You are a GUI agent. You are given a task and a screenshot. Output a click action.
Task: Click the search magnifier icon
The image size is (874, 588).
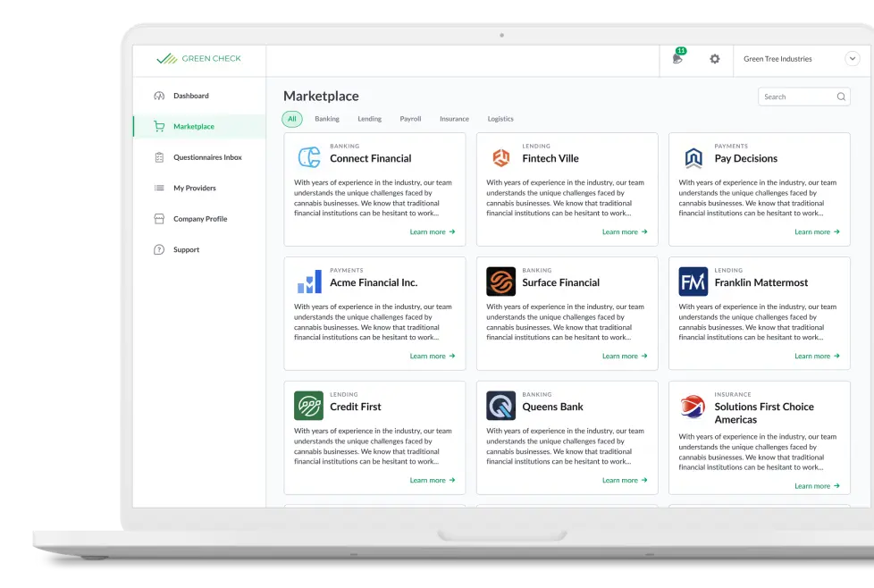coord(841,97)
